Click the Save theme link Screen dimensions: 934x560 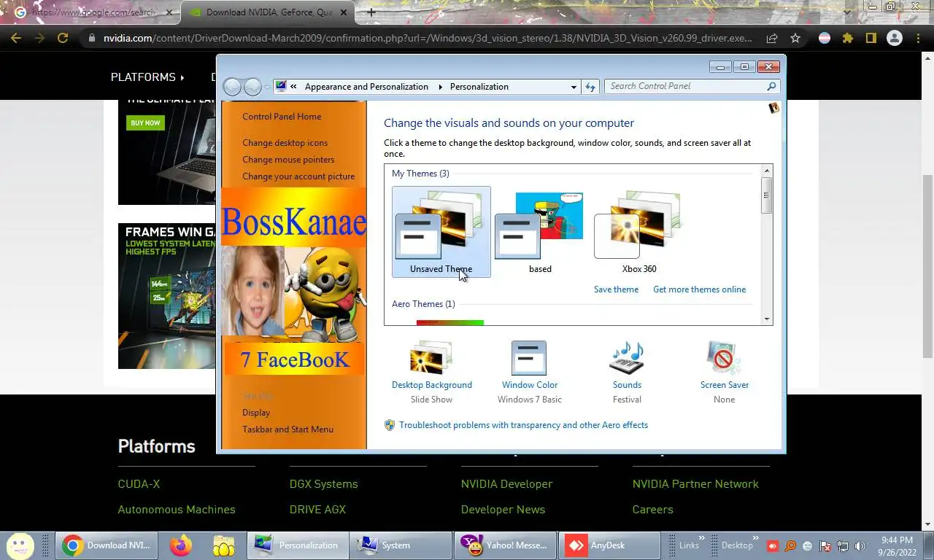616,289
